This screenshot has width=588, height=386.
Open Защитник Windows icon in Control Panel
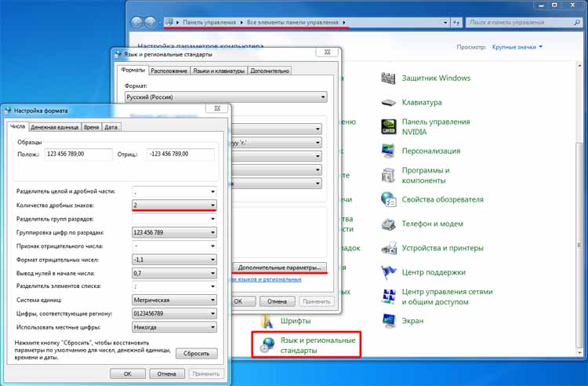[x=388, y=78]
